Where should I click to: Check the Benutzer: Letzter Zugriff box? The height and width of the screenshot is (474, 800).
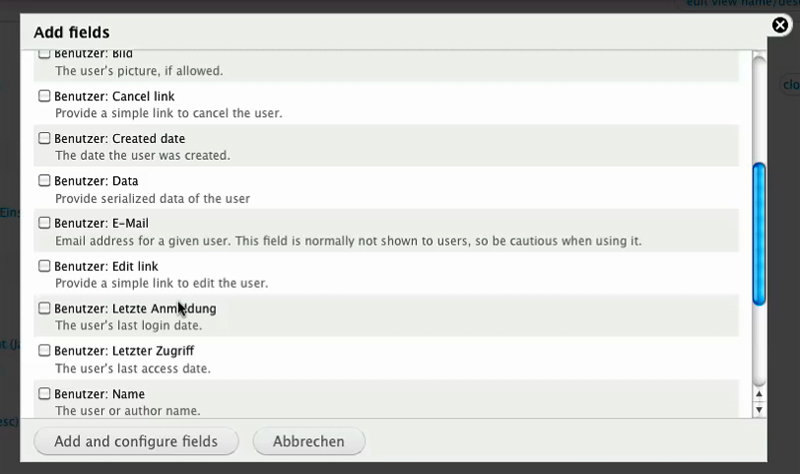click(x=44, y=351)
